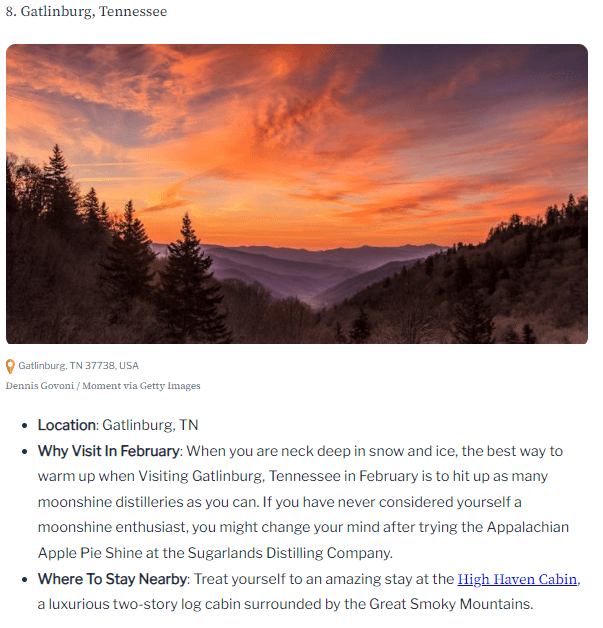
Task: Click the orange clouds in the photo
Action: point(300,120)
